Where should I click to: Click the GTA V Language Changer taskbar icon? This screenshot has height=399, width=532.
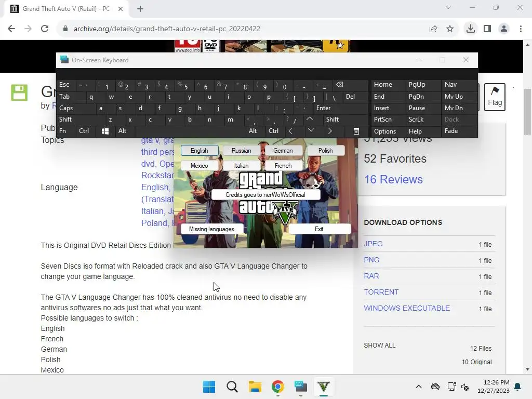click(324, 387)
